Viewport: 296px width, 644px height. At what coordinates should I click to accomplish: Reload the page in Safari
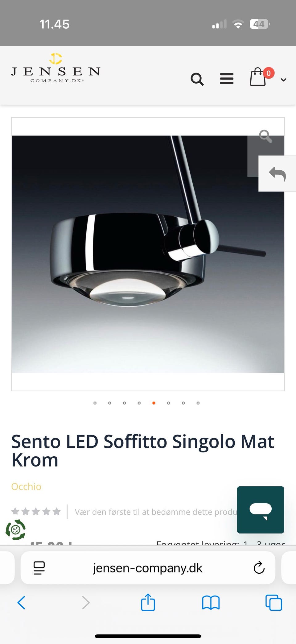coord(259,567)
